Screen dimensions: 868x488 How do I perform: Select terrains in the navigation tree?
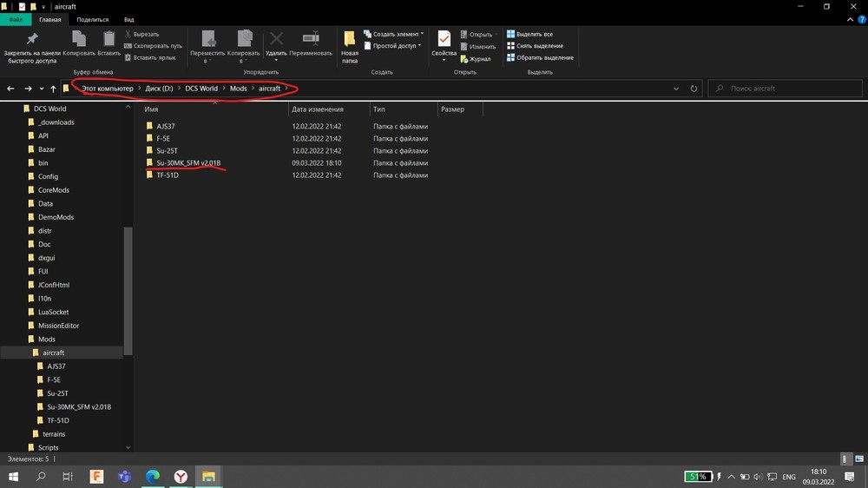click(x=54, y=434)
